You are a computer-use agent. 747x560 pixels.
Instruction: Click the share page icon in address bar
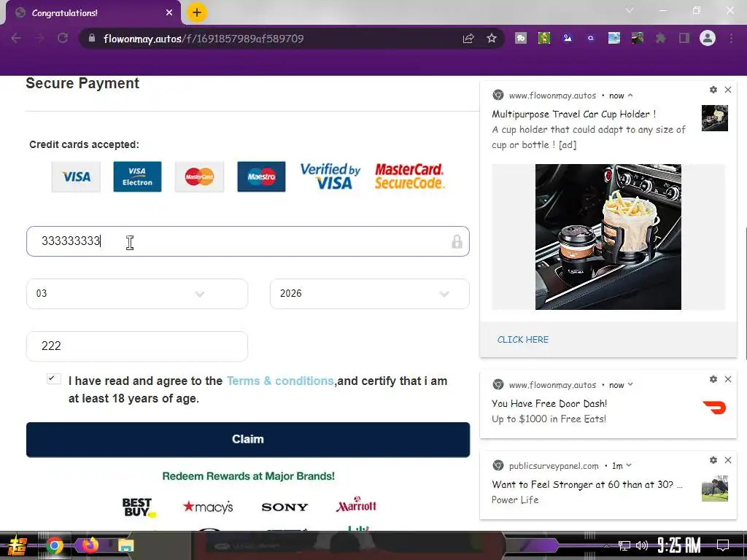coord(468,39)
